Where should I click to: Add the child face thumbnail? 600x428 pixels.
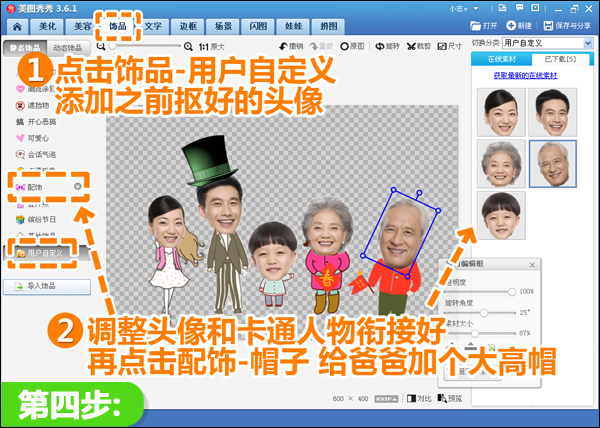[x=501, y=215]
